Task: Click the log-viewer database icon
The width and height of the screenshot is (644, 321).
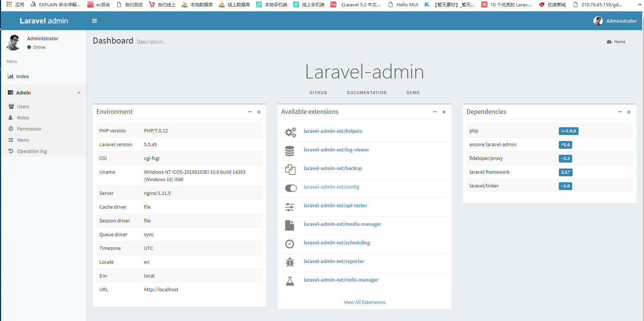Action: pyautogui.click(x=289, y=151)
